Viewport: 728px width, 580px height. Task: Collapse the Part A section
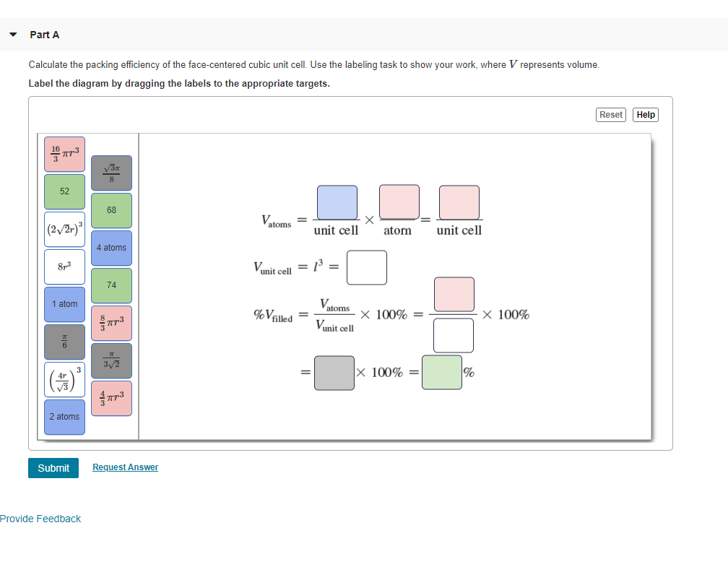tap(12, 34)
